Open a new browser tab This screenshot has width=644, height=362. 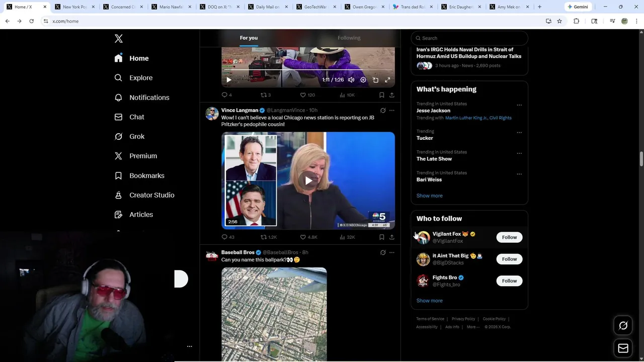[539, 7]
